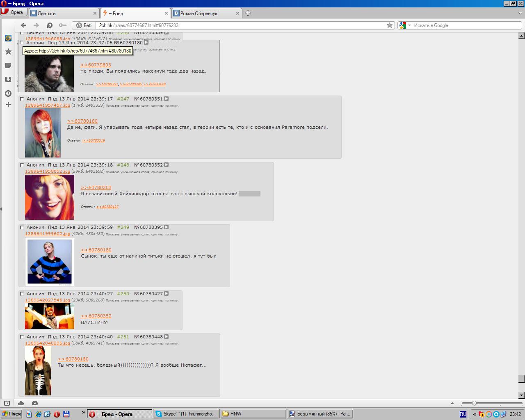
Task: Tick checkbox for post #250
Action: [22, 294]
